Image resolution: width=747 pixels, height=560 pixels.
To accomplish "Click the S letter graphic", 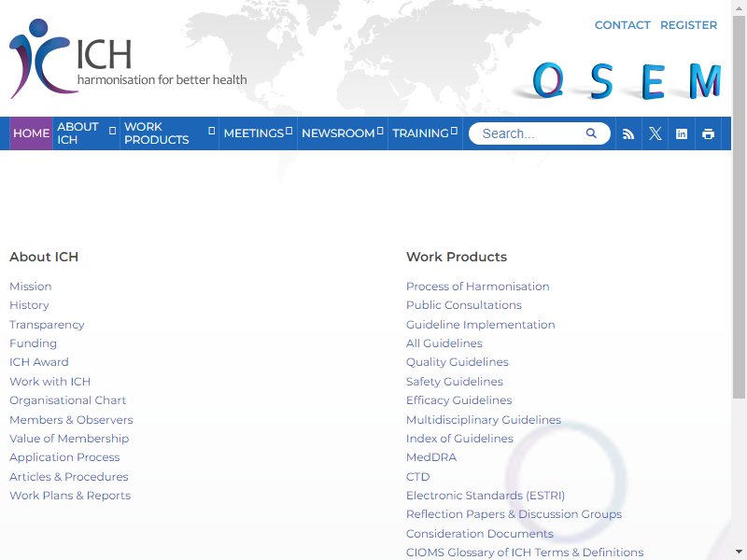I will coord(601,81).
